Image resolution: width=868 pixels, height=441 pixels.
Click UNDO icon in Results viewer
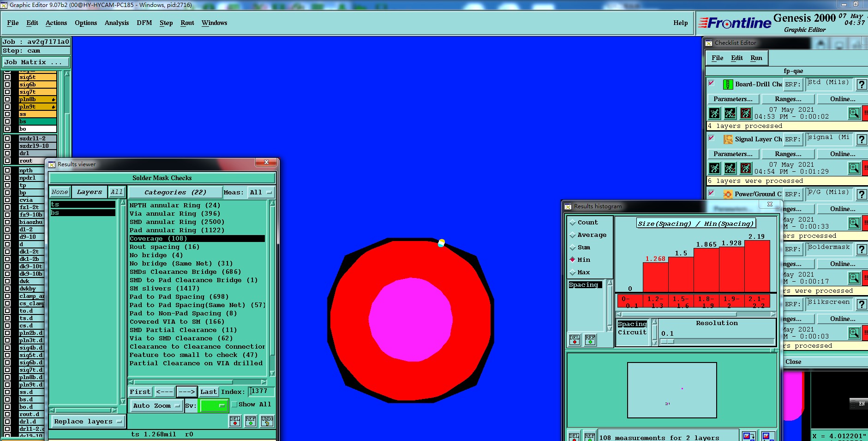(x=267, y=421)
